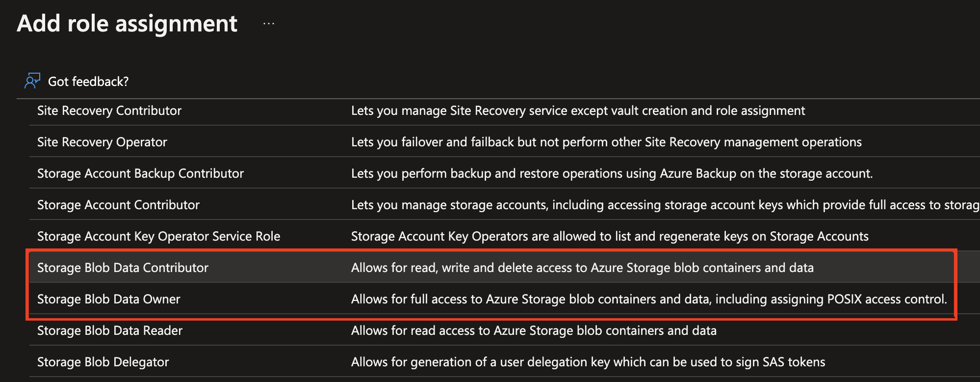The width and height of the screenshot is (980, 382).
Task: Click the Storage Blob Data Reader description text
Action: click(x=534, y=330)
